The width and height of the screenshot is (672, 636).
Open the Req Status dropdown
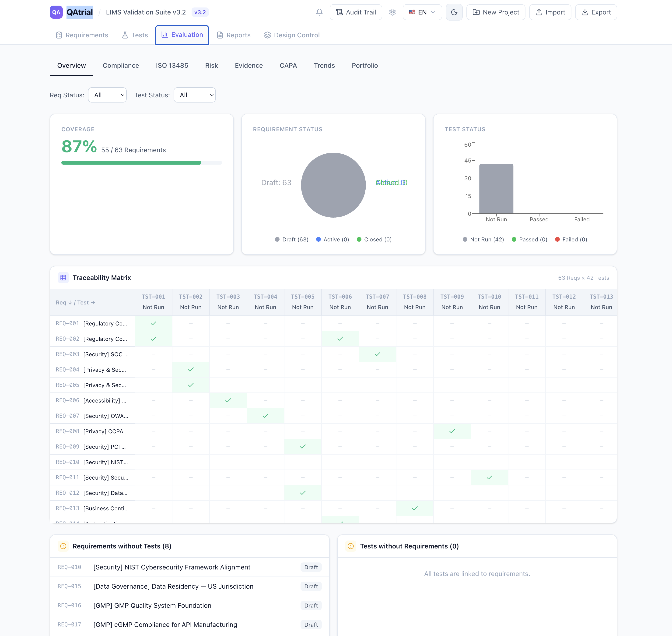click(107, 95)
